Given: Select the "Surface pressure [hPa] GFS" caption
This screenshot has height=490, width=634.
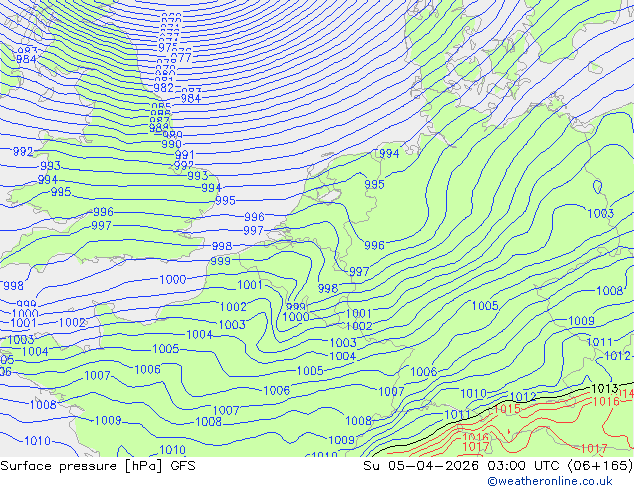Looking at the screenshot, I should 98,466.
